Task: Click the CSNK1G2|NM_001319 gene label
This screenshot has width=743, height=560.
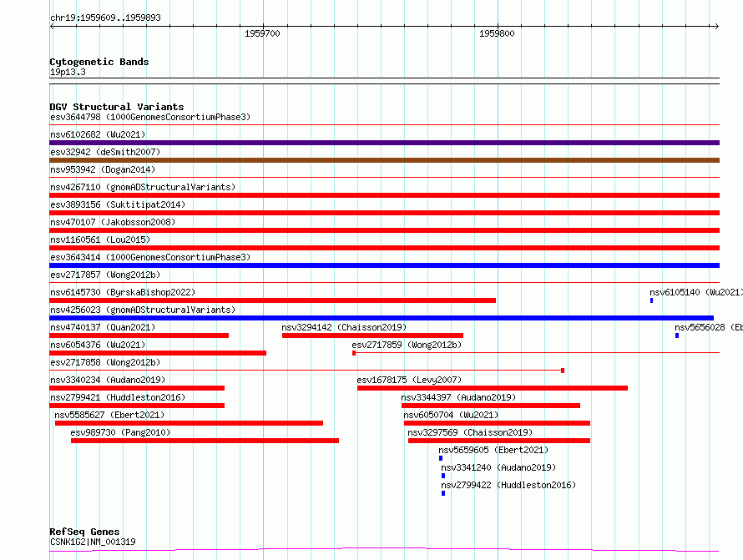Action: click(x=93, y=542)
